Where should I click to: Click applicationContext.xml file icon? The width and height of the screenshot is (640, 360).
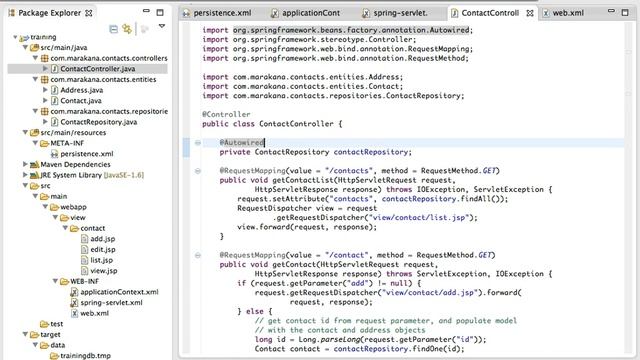[74, 292]
